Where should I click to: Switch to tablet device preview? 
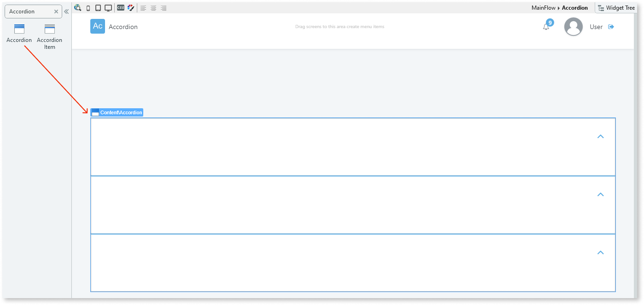point(98,8)
